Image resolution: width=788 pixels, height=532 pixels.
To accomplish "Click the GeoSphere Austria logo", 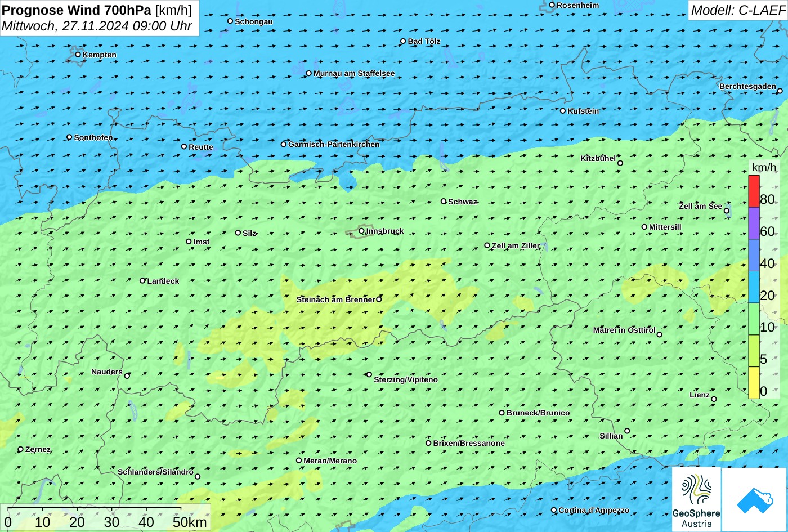I will [696, 499].
